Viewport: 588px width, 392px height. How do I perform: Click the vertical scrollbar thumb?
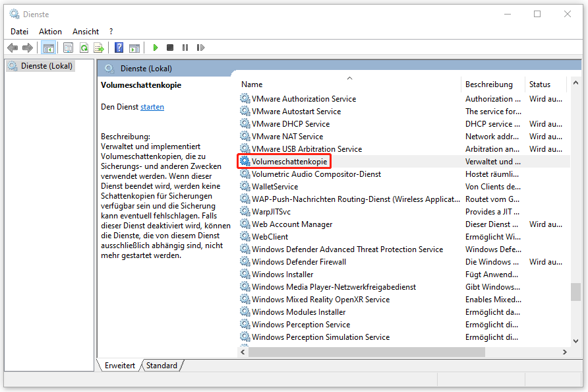click(x=575, y=292)
